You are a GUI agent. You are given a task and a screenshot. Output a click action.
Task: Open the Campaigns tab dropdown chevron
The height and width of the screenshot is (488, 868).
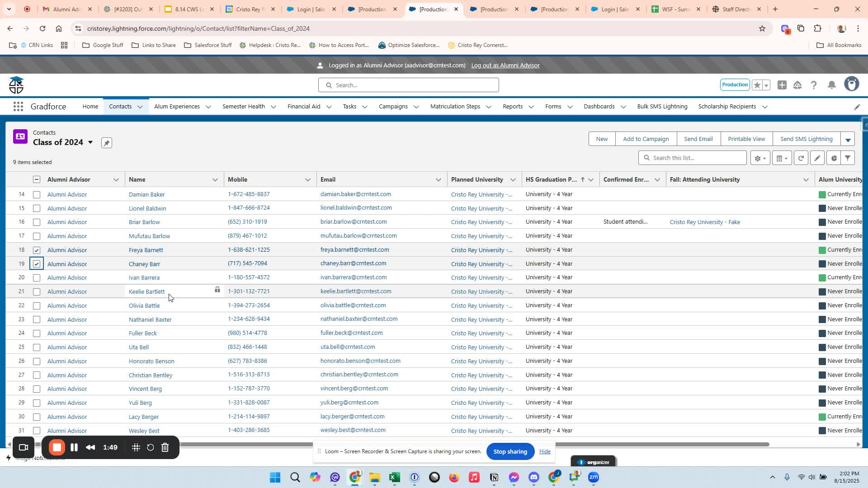click(416, 107)
